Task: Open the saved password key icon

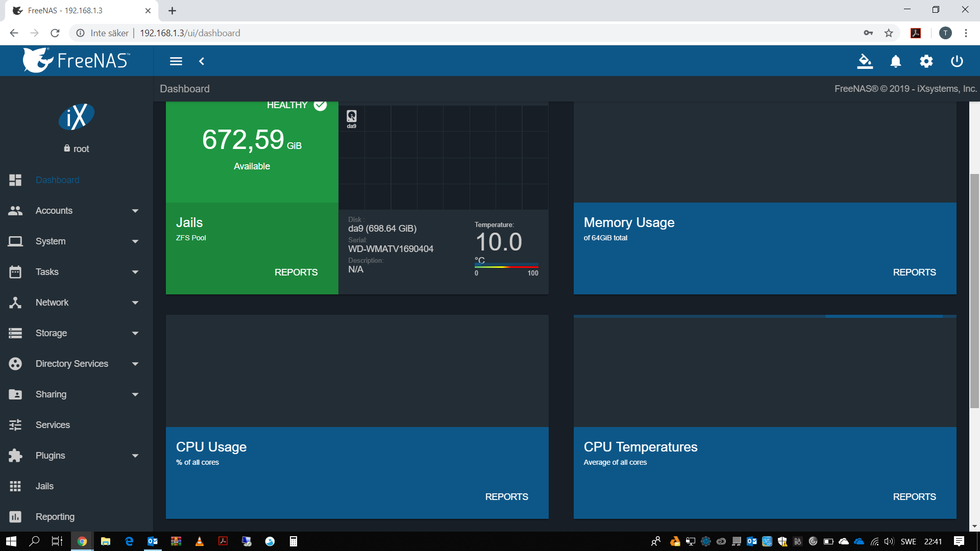Action: (x=868, y=33)
